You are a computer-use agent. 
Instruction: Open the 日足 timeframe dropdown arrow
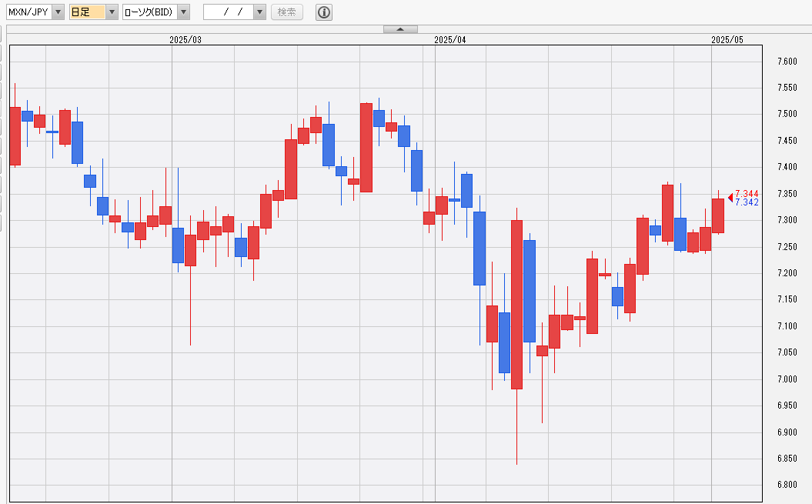(112, 12)
